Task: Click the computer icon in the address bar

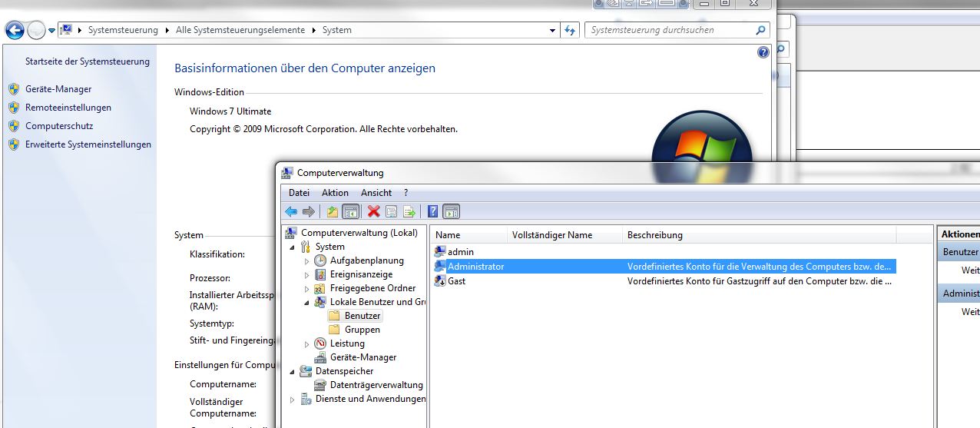Action: pos(66,30)
